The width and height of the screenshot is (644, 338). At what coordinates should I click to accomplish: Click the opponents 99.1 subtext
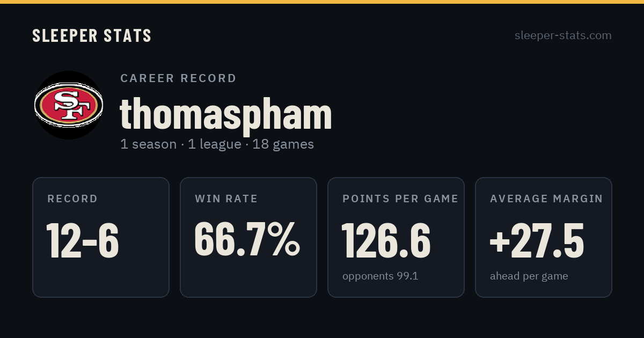click(380, 276)
